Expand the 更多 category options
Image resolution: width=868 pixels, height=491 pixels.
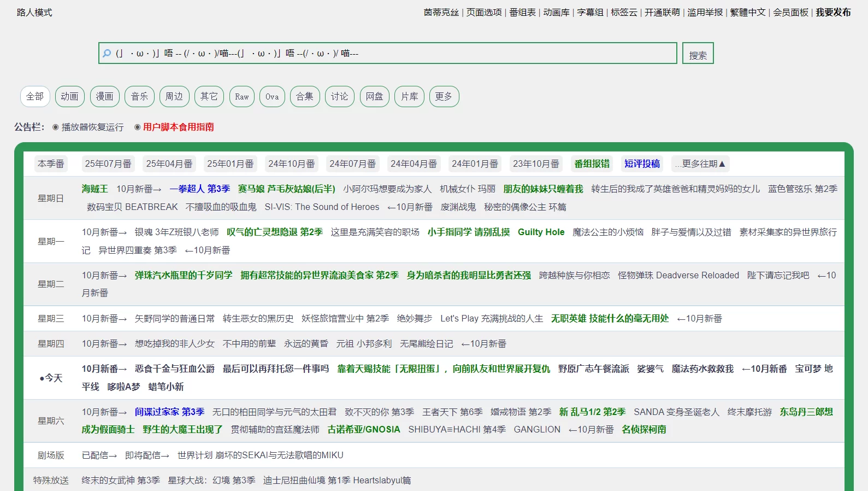pos(444,96)
